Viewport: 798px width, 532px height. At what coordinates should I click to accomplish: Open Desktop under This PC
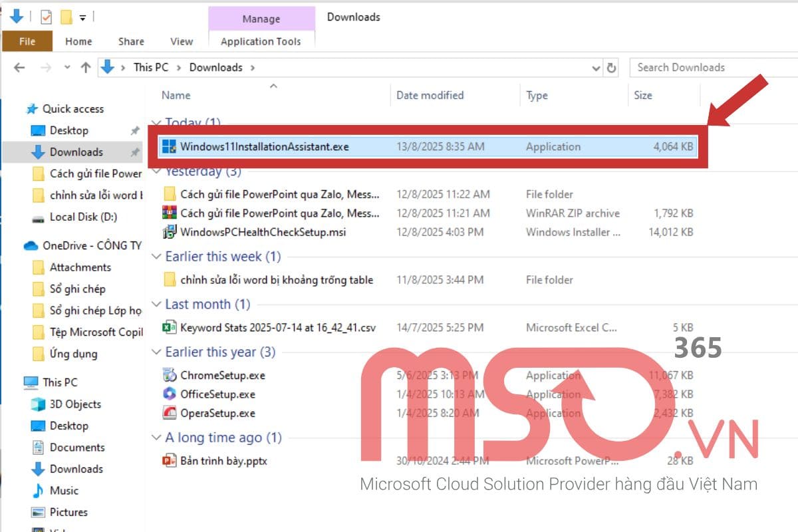68,426
